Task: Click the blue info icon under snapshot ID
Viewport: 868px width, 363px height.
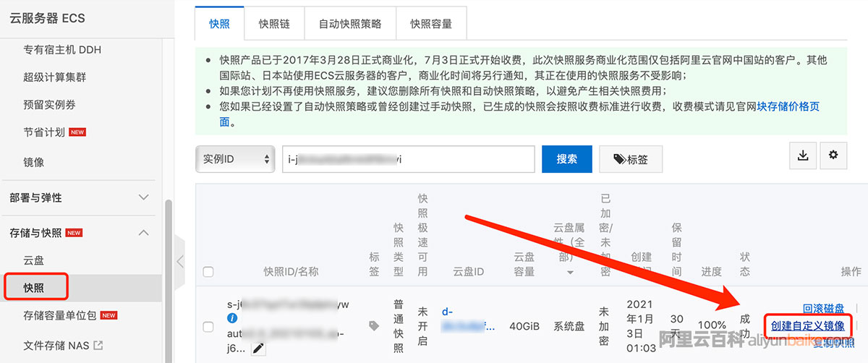Action: [x=232, y=318]
